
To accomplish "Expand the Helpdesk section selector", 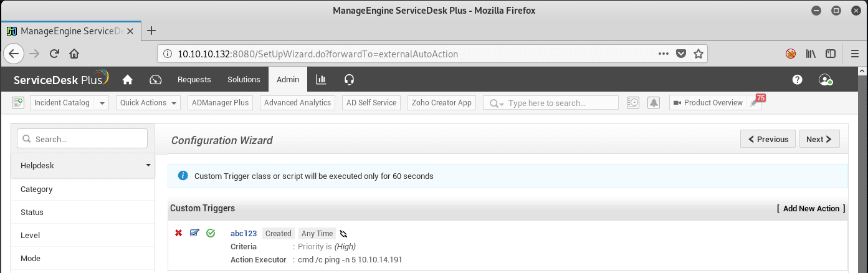I will (x=83, y=166).
